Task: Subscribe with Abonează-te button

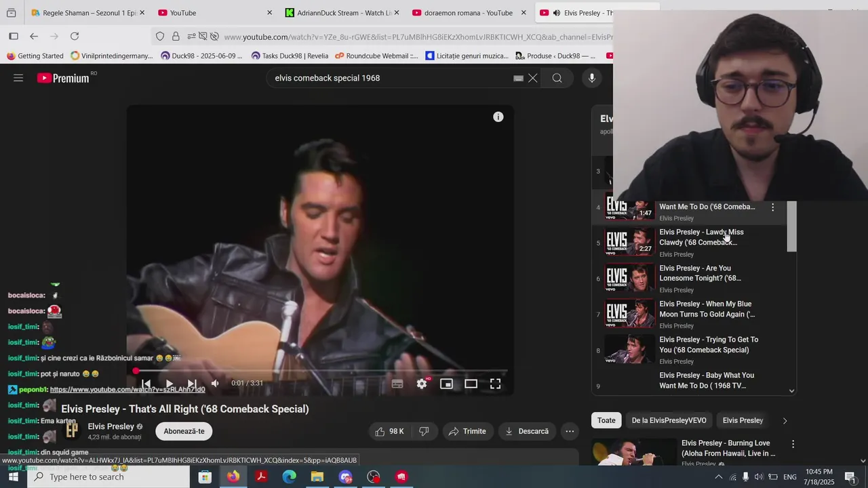Action: click(x=184, y=431)
